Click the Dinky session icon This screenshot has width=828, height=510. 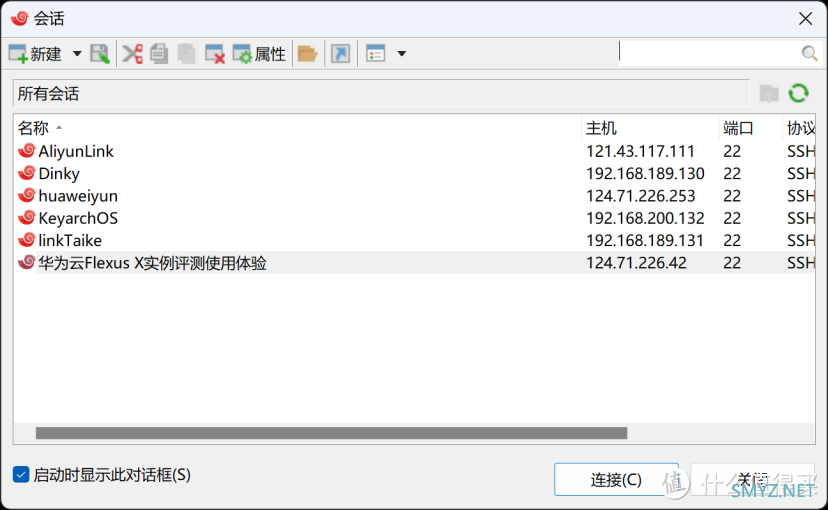point(26,173)
